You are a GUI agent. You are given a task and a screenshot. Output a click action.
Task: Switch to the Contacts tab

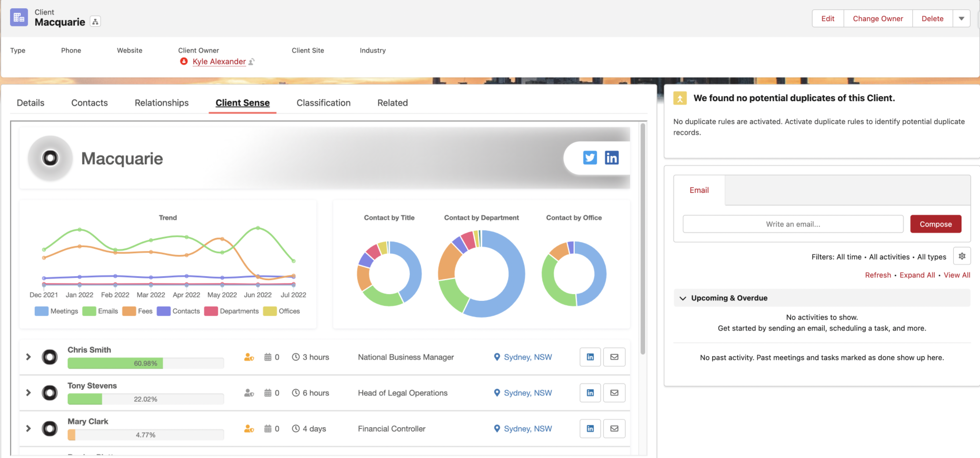pyautogui.click(x=89, y=103)
